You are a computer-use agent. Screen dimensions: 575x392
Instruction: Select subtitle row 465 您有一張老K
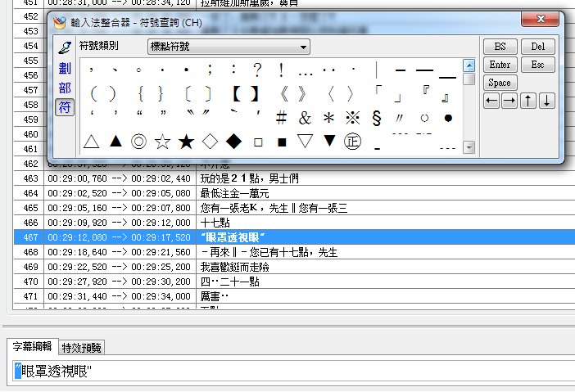[294, 208]
